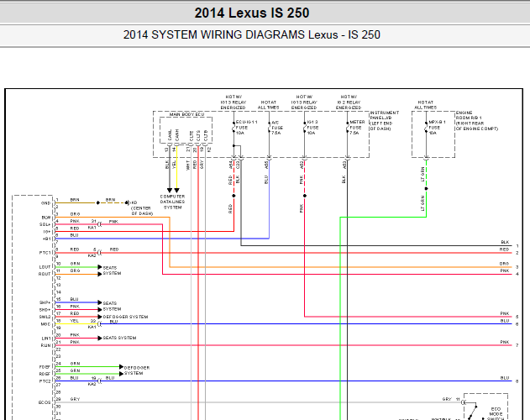
Task: Click the "MPX-B 1 FUSE 10A" fuse label
Action: click(x=437, y=128)
